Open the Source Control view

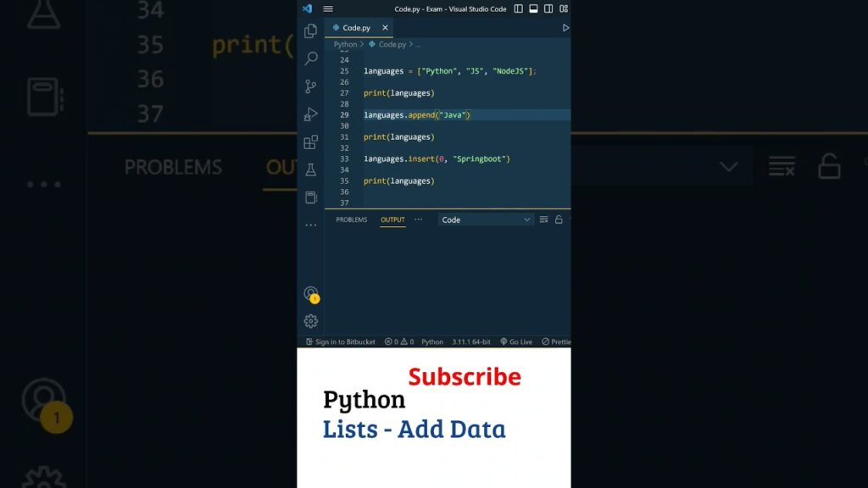coord(311,86)
